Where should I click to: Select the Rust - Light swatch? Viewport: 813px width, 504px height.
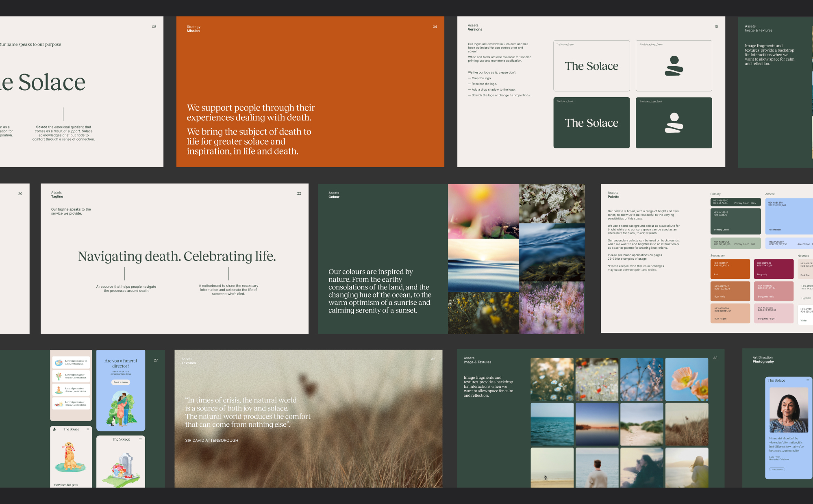(x=730, y=313)
